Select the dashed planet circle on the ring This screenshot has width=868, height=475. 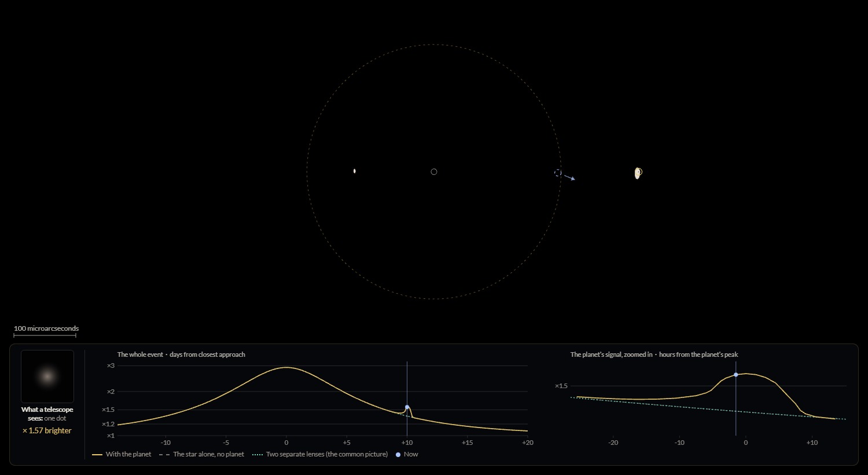click(558, 173)
